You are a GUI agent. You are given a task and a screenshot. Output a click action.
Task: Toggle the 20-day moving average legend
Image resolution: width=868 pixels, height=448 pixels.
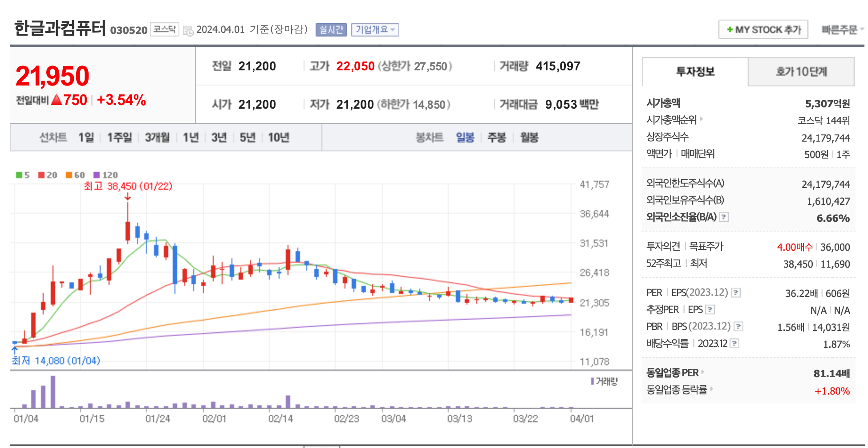click(47, 175)
